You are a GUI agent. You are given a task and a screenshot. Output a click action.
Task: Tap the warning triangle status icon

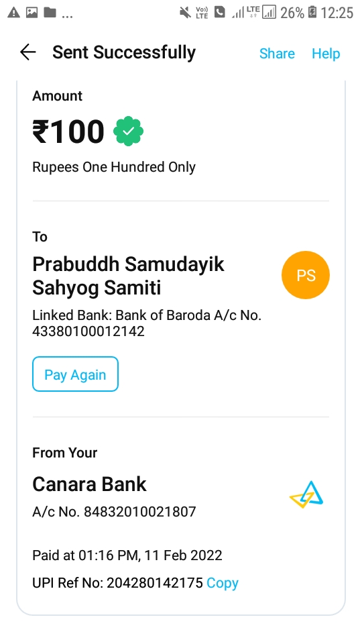[13, 13]
